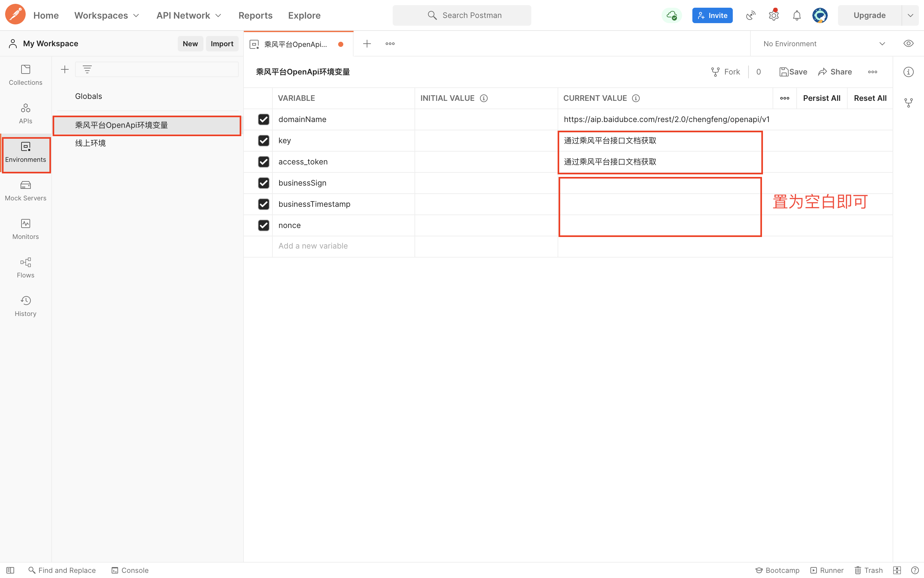Open help question mark icon
This screenshot has width=924, height=578.
point(915,570)
